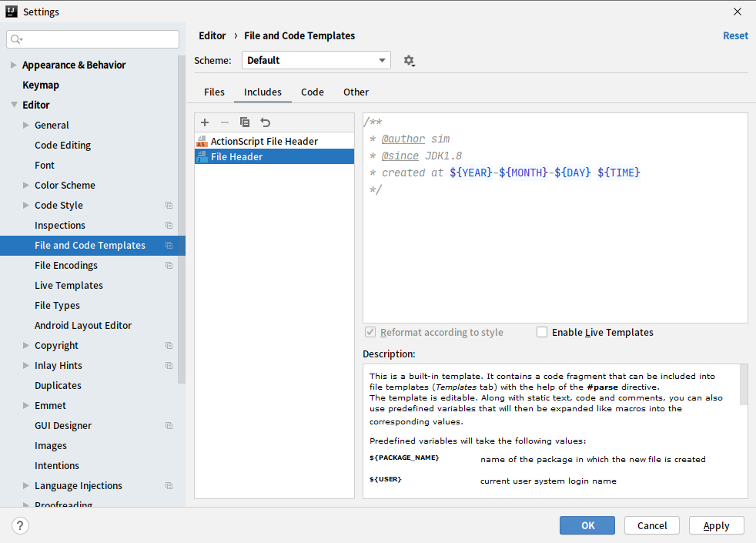Revert template to original
The height and width of the screenshot is (543, 756).
(x=265, y=122)
